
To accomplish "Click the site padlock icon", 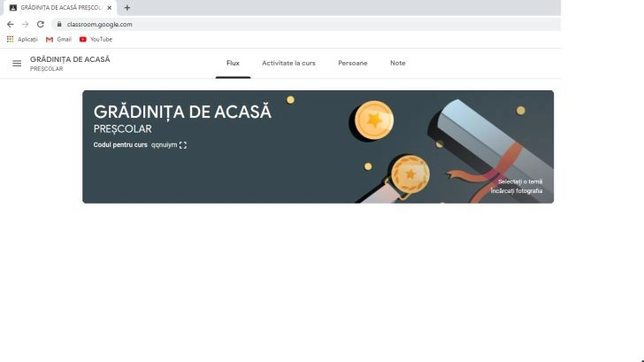I will pos(59,24).
